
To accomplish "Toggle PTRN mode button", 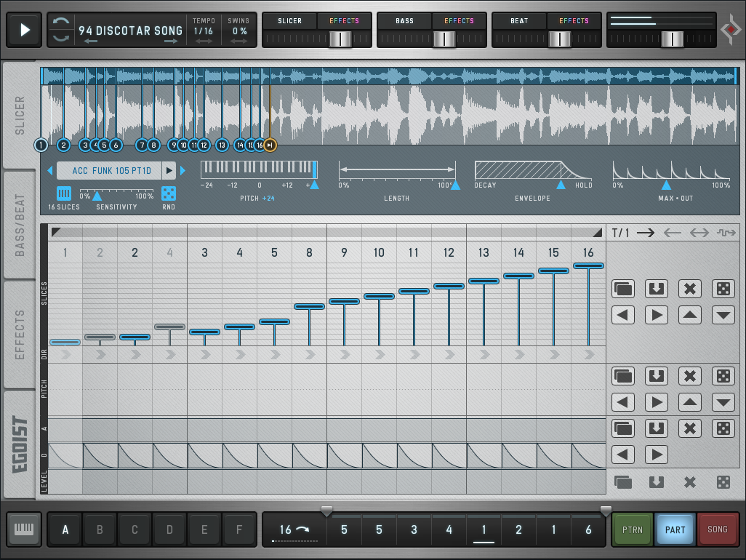I will click(x=633, y=529).
